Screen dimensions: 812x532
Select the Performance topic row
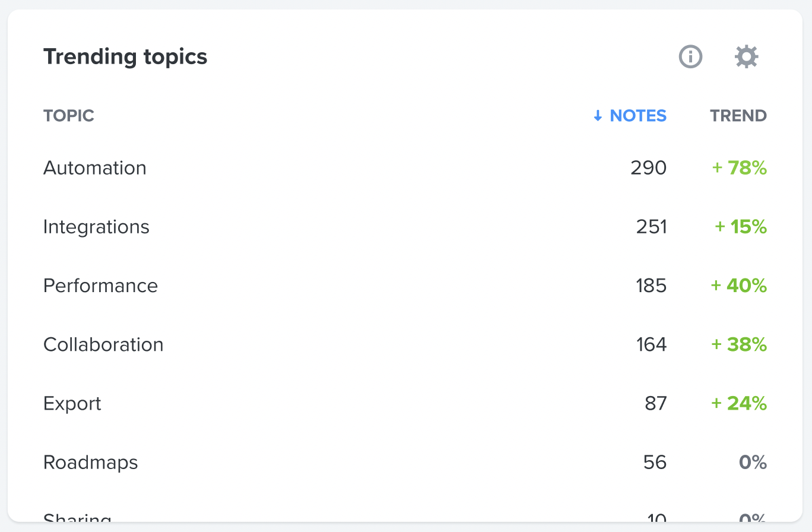click(x=405, y=286)
